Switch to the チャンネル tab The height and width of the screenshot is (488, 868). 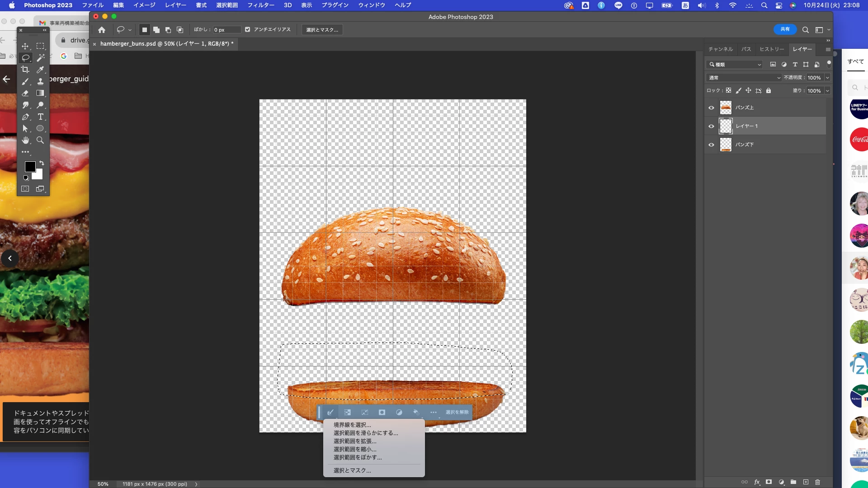click(720, 49)
